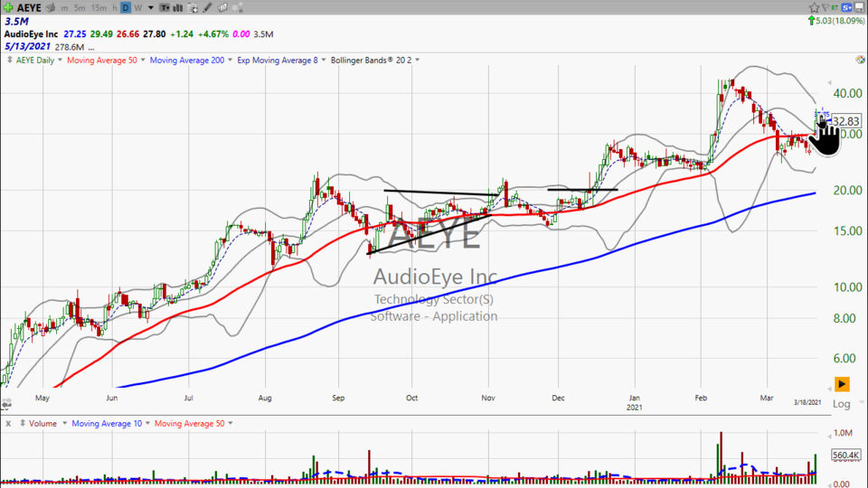The height and width of the screenshot is (488, 868).
Task: Click the 278.6M value beside the date
Action: (70, 47)
